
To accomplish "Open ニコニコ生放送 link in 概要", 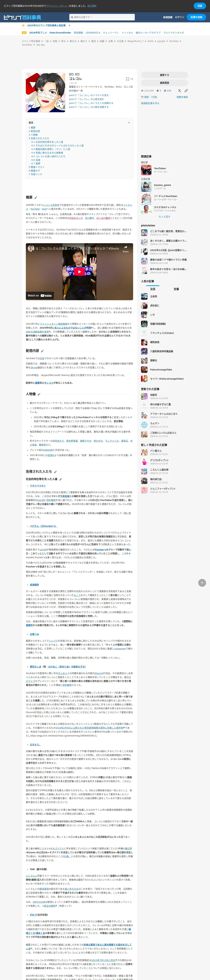I will coord(51,205).
